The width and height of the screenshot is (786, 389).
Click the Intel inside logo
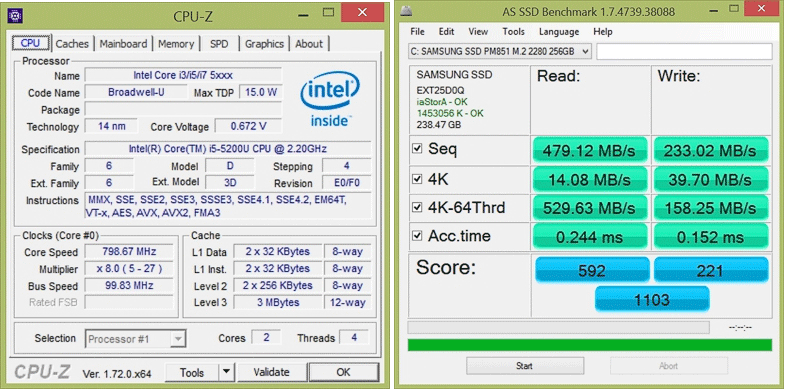tap(329, 99)
